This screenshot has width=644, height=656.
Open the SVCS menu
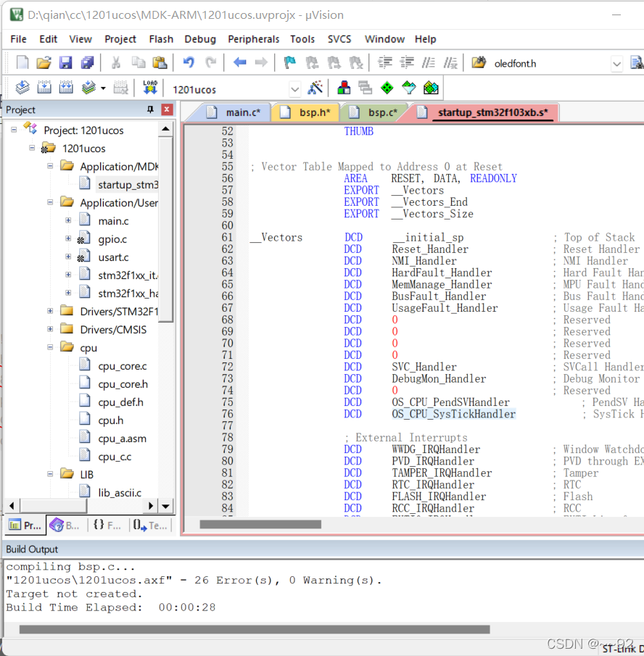[339, 39]
